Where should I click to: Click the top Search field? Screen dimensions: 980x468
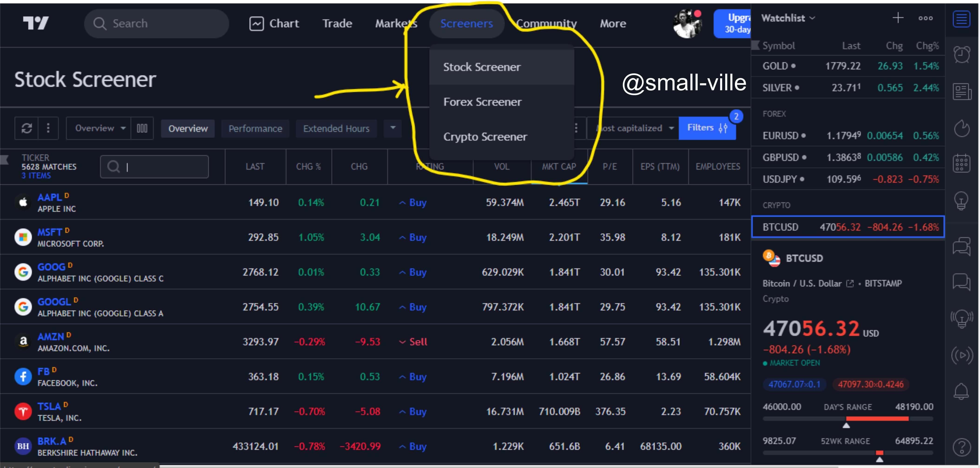click(156, 24)
